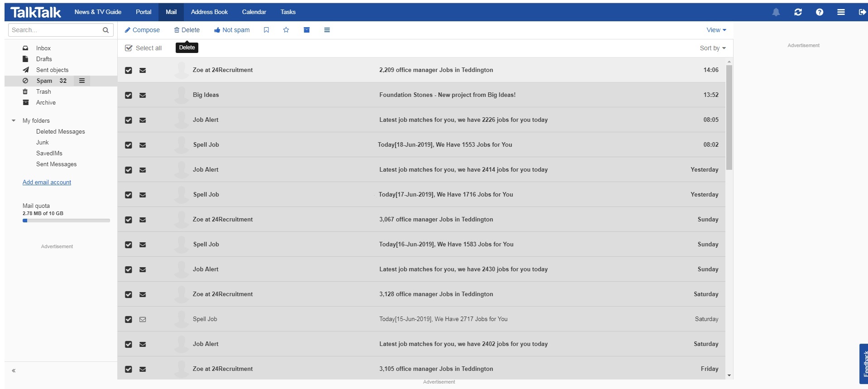This screenshot has width=868, height=389.
Task: Switch to the Portal tab
Action: (x=144, y=12)
